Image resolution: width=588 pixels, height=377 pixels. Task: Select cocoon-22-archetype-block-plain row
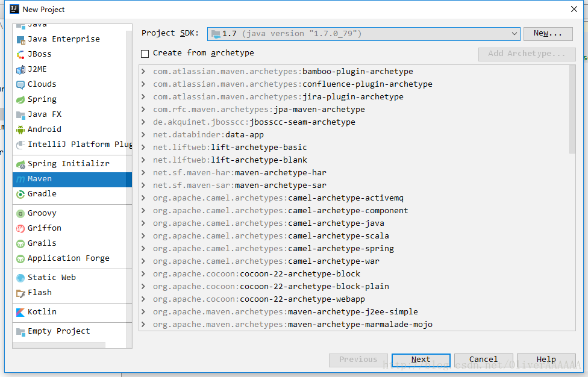(x=354, y=286)
